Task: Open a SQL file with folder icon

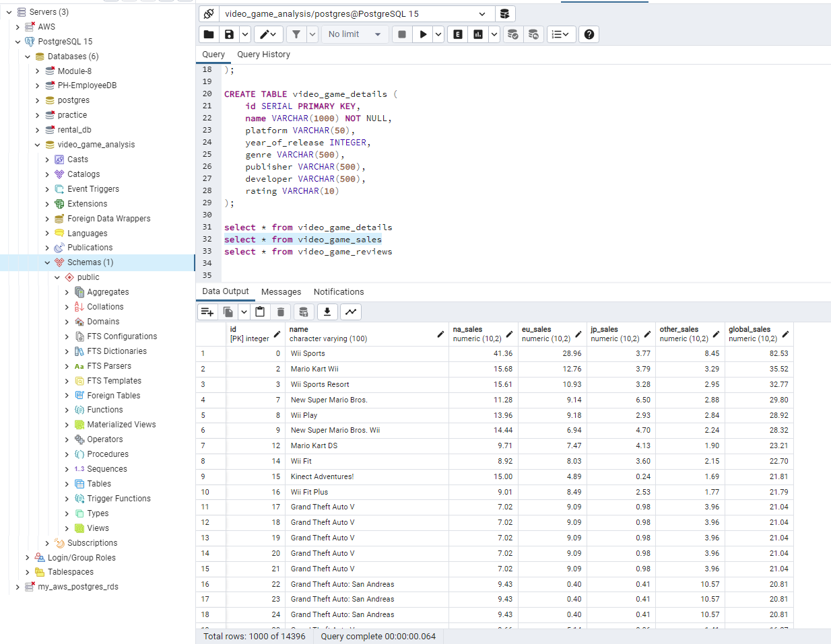Action: click(208, 34)
